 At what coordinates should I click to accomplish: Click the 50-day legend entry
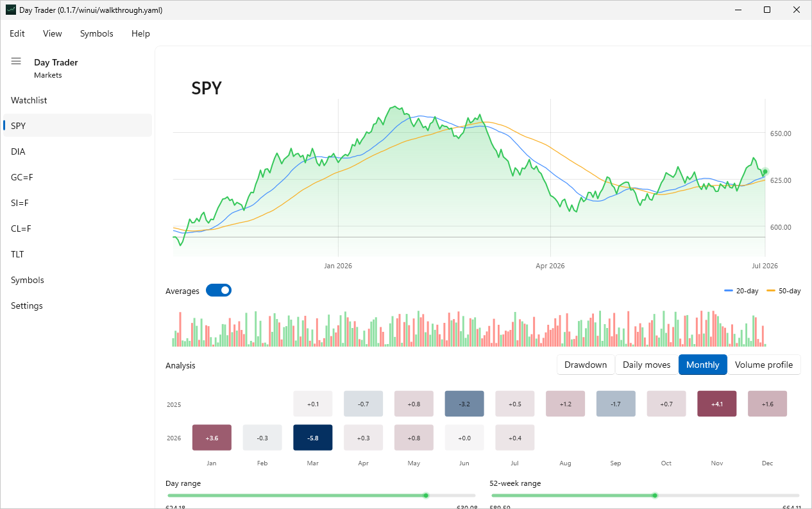tap(784, 291)
